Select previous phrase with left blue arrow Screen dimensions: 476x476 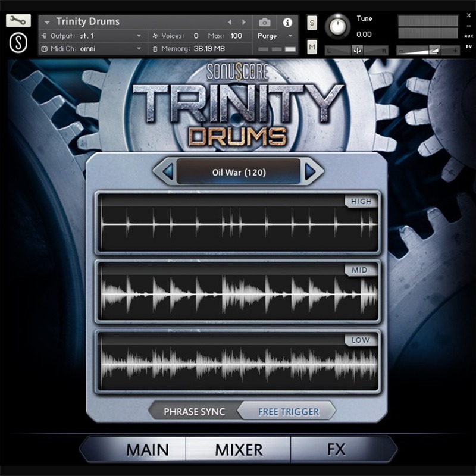pos(168,171)
